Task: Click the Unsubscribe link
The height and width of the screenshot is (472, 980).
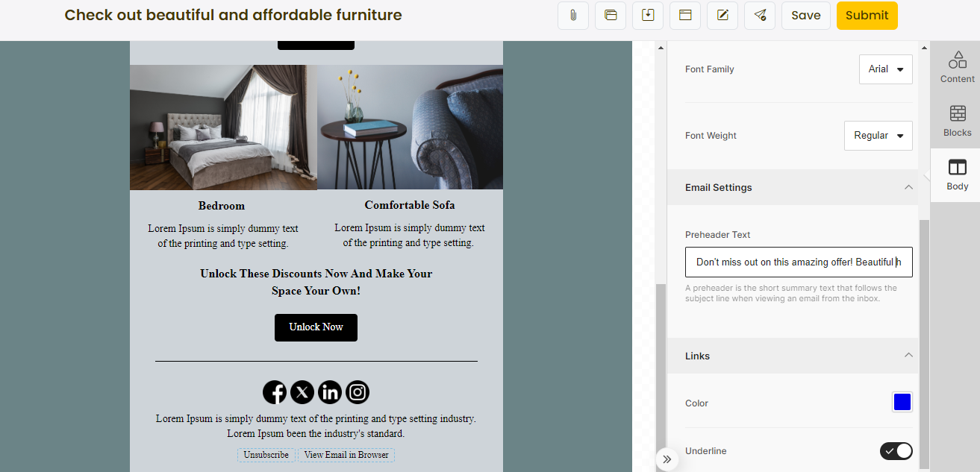Action: point(266,455)
